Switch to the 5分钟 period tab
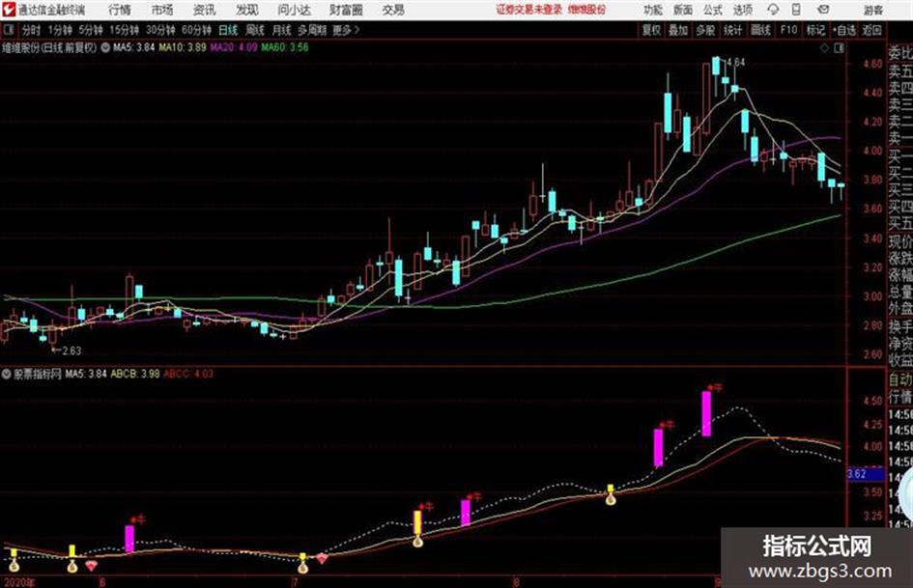Screen dimensions: 913x588 coord(90,30)
